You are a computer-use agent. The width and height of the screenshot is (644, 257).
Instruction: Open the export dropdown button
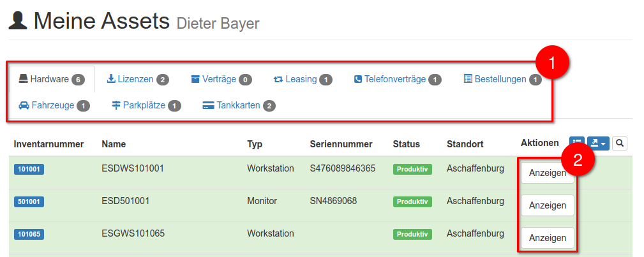[598, 143]
